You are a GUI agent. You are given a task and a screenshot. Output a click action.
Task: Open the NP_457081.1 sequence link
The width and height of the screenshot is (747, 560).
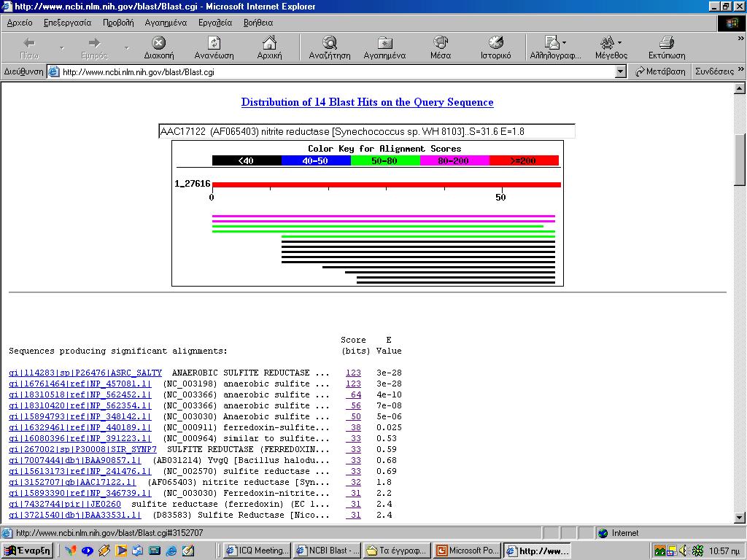80,384
